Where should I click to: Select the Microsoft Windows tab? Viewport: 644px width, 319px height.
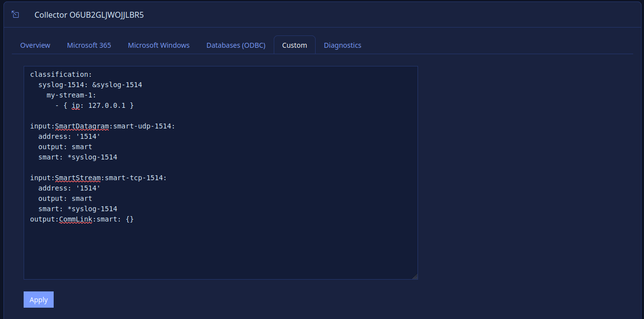[x=159, y=45]
